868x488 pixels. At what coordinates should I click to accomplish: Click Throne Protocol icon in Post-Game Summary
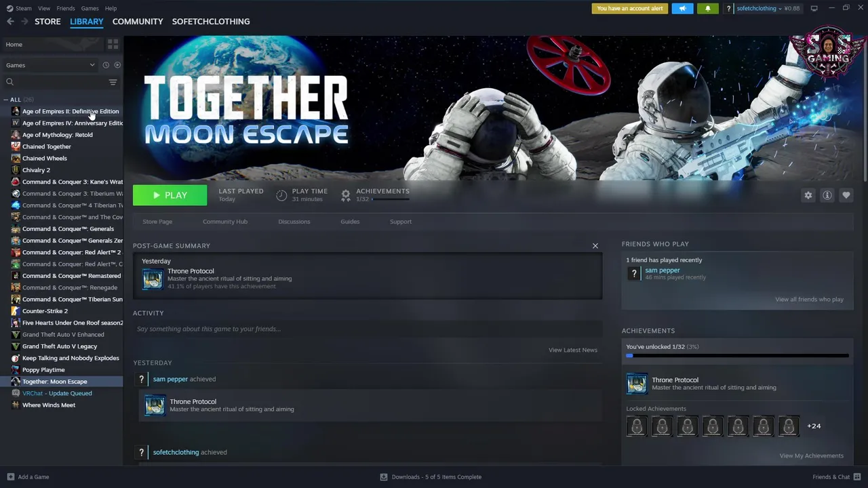tap(153, 279)
